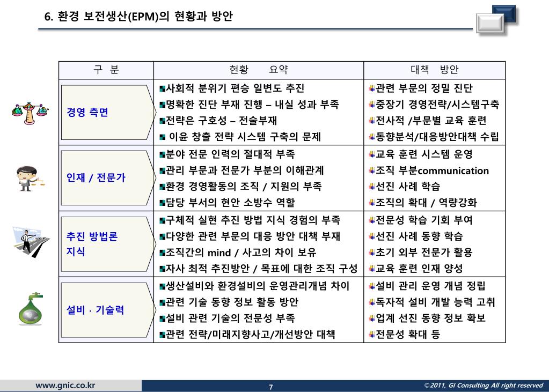Click the slide page number 7
The width and height of the screenshot is (549, 392).
pos(270,387)
